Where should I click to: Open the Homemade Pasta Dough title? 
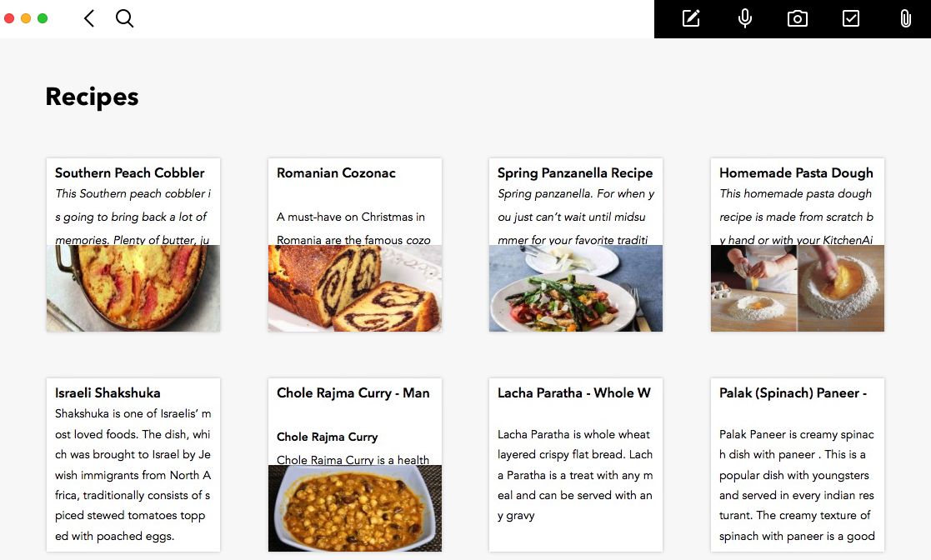pos(796,173)
